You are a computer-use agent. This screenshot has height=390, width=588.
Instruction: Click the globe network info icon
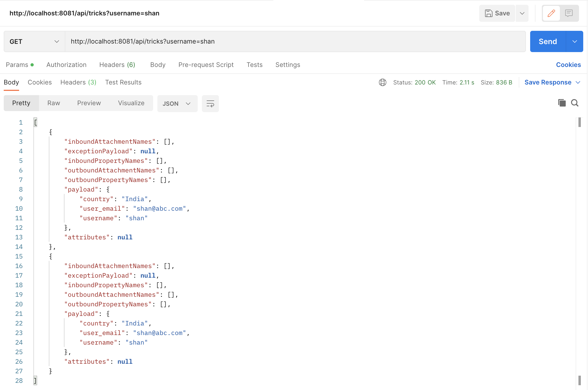pyautogui.click(x=382, y=82)
